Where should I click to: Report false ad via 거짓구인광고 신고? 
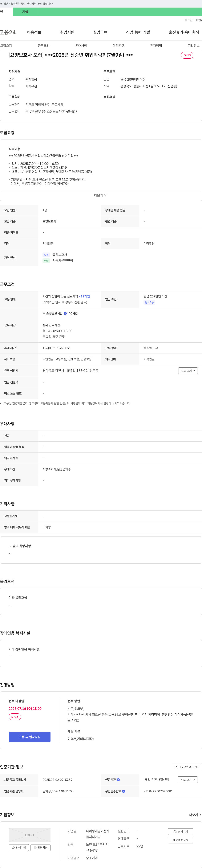click(187, 767)
